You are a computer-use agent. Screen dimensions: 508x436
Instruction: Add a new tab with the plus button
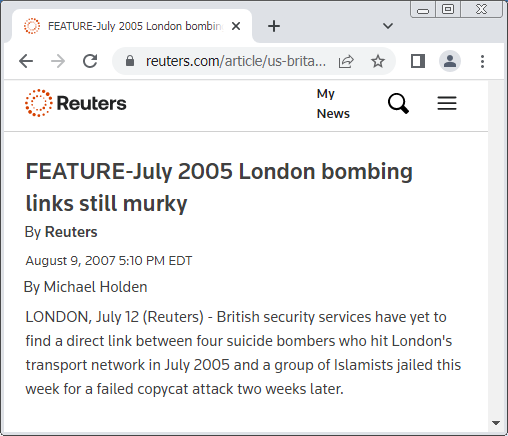tap(274, 26)
